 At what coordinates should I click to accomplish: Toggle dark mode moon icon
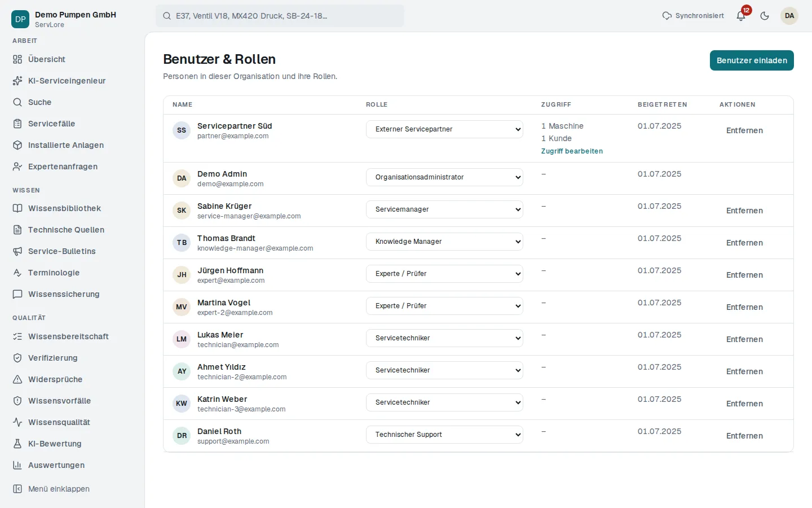coord(765,16)
